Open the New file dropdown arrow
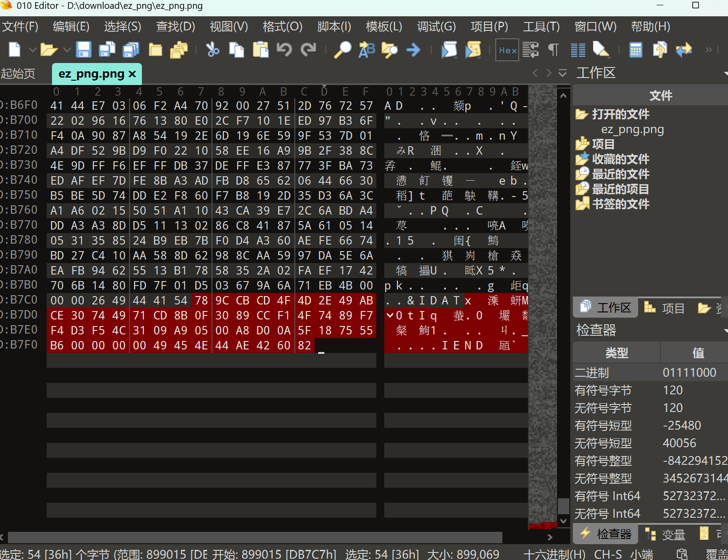The image size is (728, 560). click(33, 49)
